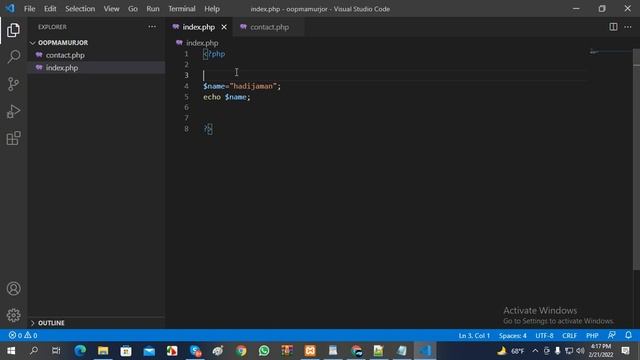The image size is (640, 360).
Task: Open the volume control in system tray
Action: 580,351
